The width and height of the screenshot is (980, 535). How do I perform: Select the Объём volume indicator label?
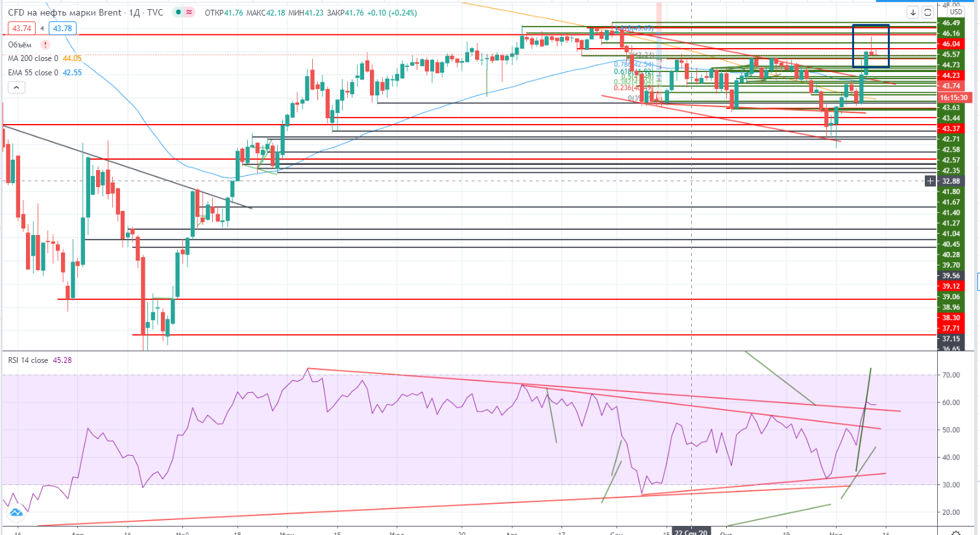pyautogui.click(x=19, y=45)
